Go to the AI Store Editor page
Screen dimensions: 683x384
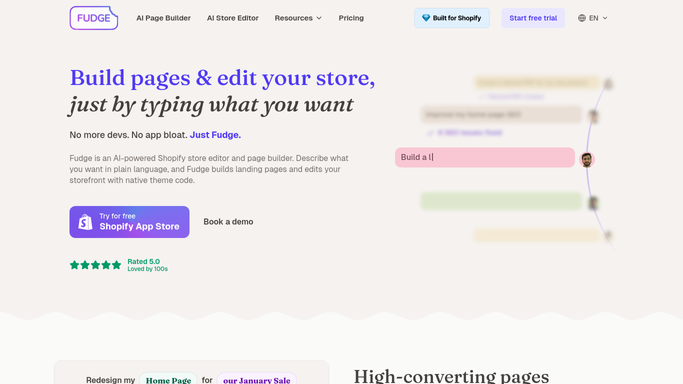click(233, 18)
